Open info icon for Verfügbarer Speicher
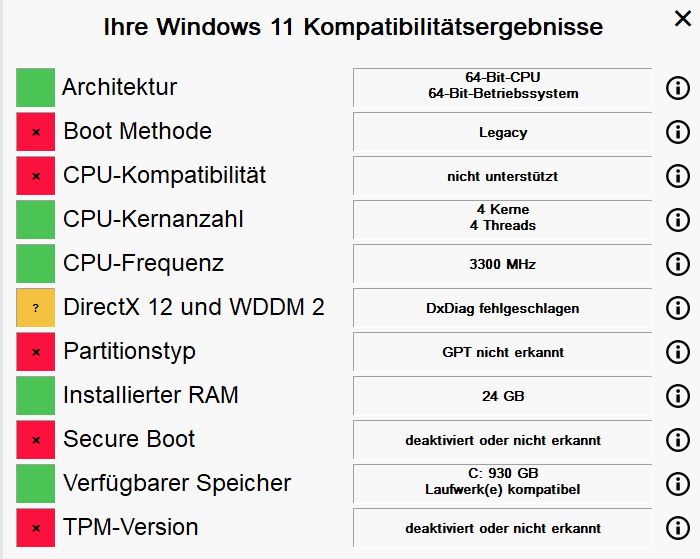700x559 pixels. tap(678, 484)
